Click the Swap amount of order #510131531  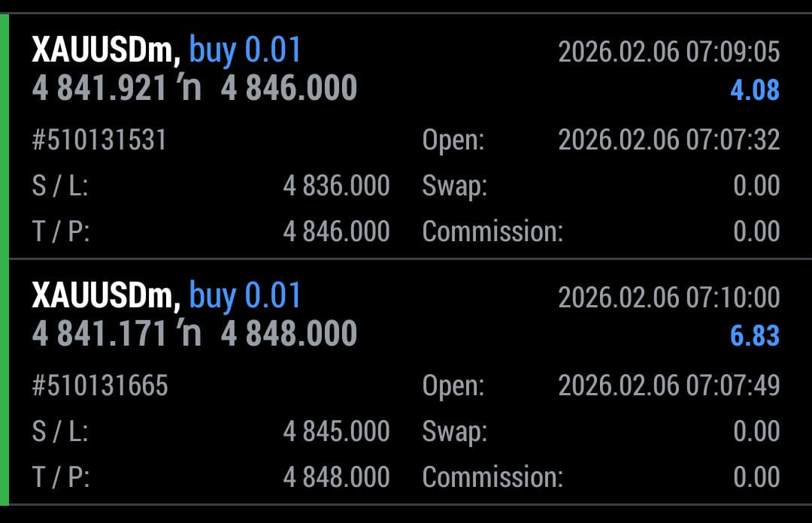[756, 186]
